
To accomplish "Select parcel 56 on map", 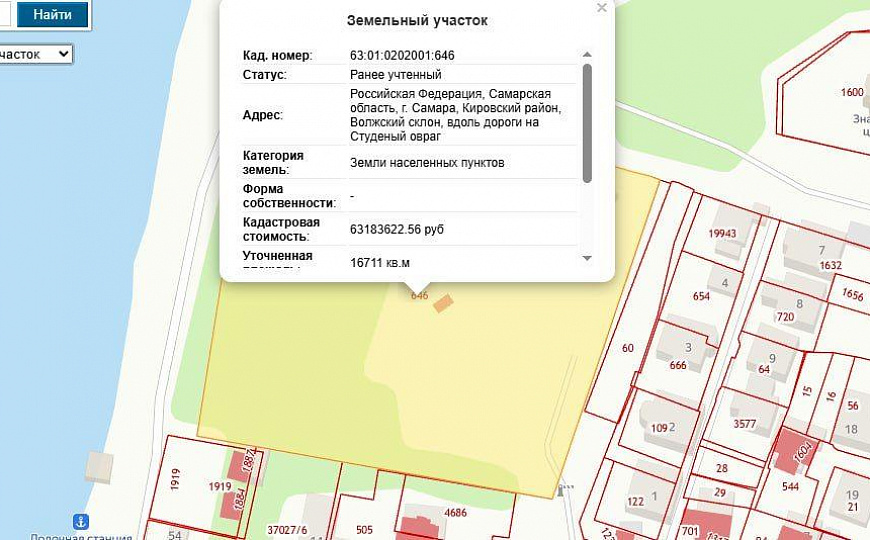I will (853, 406).
